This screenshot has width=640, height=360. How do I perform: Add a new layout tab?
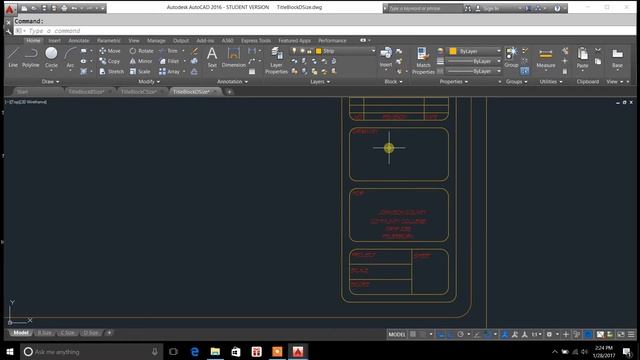109,333
